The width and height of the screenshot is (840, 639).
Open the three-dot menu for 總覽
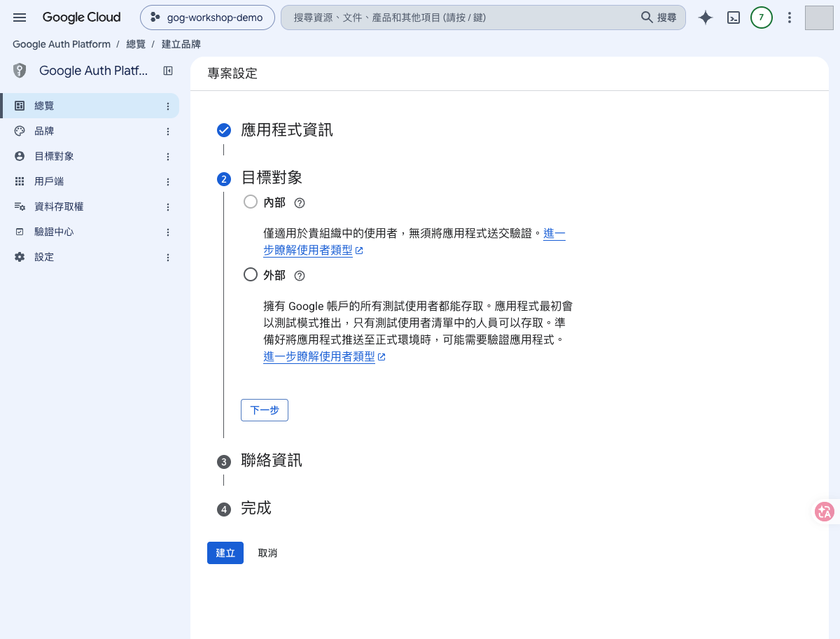168,106
